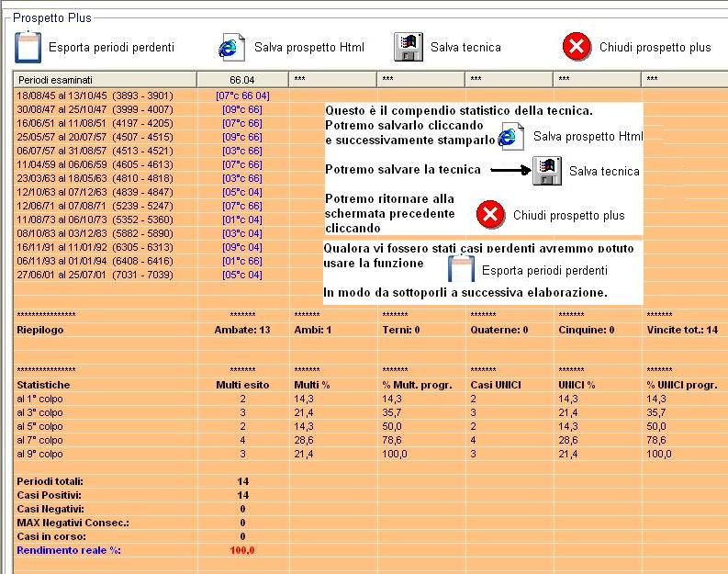Click the 'MAX Negativi Consec.:' label
Viewport: 728px width, 574px height.
tap(73, 523)
